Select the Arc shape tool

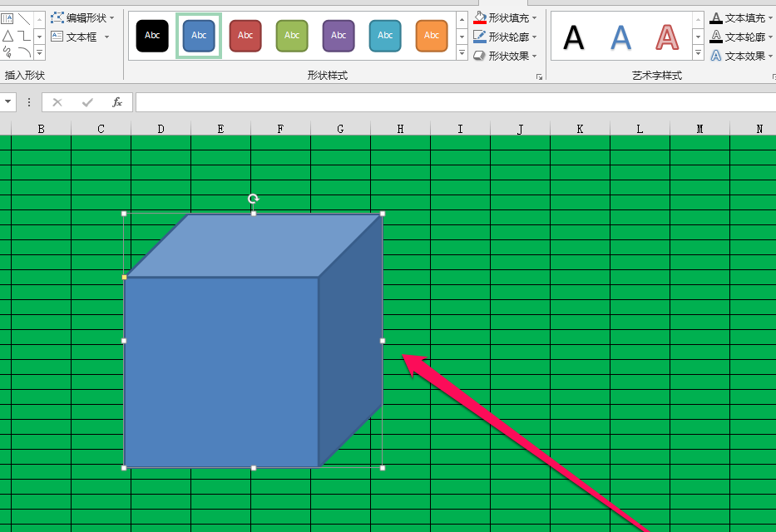point(25,52)
